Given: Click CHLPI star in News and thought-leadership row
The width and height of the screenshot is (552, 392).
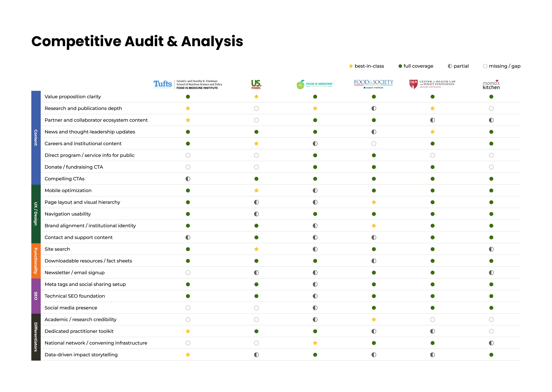Looking at the screenshot, I should pyautogui.click(x=433, y=132).
